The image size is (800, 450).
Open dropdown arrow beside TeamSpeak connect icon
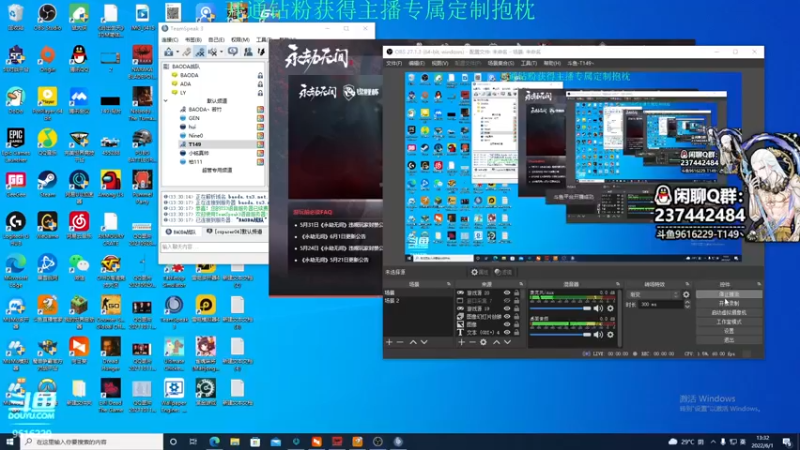(x=178, y=52)
